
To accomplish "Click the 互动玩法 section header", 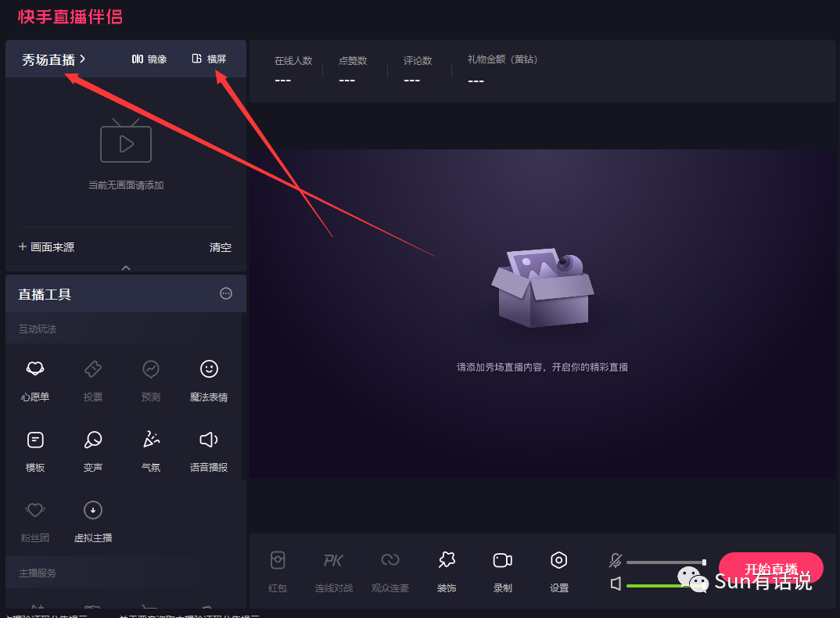I will click(38, 329).
